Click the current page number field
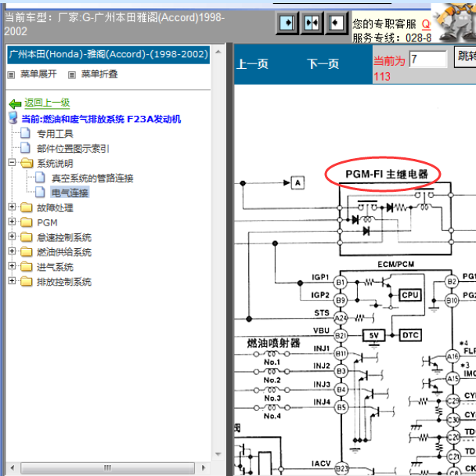 [428, 59]
